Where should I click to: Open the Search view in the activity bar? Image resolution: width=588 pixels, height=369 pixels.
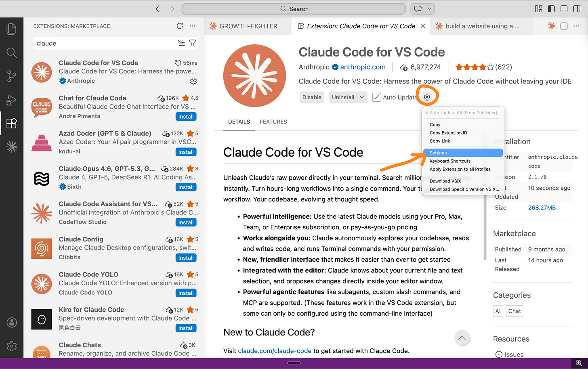pos(12,52)
